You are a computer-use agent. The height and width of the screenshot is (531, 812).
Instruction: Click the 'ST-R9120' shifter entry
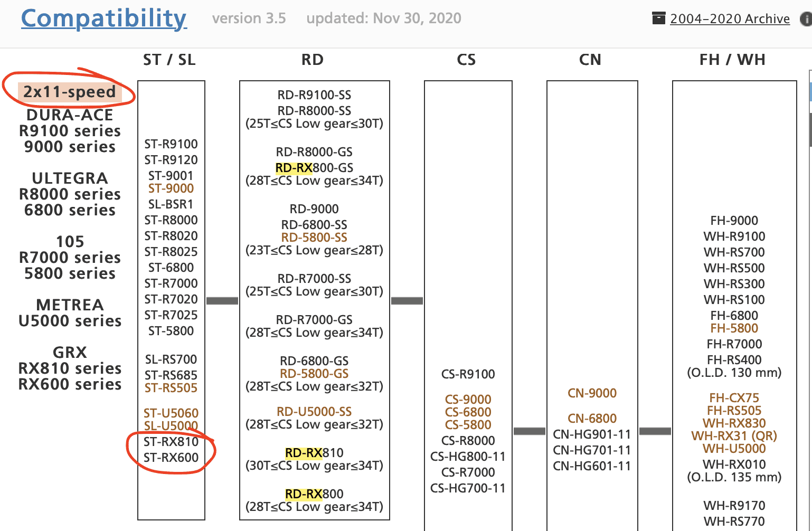click(171, 160)
